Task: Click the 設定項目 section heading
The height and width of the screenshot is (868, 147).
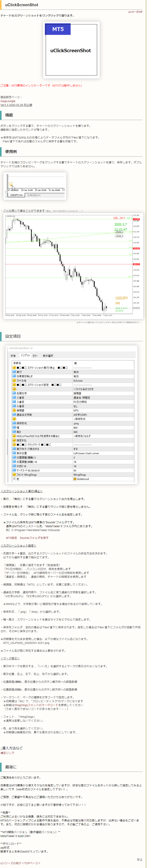Action: click(13, 336)
